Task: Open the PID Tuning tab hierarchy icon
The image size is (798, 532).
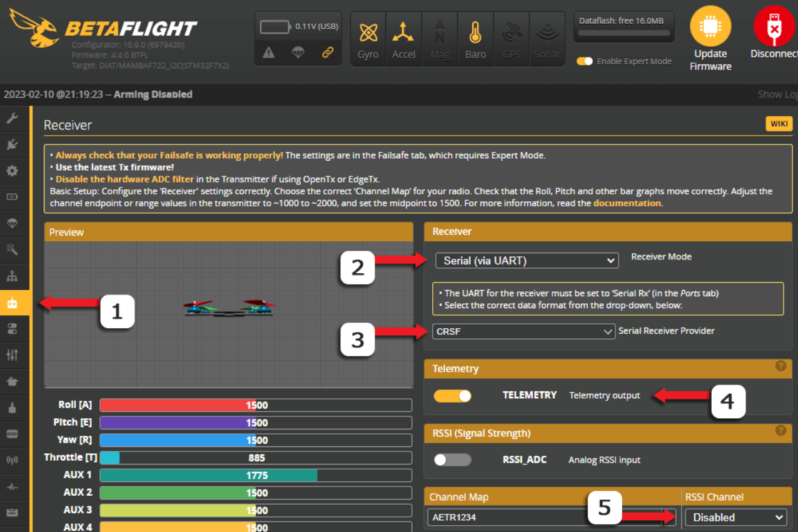Action: [x=13, y=276]
